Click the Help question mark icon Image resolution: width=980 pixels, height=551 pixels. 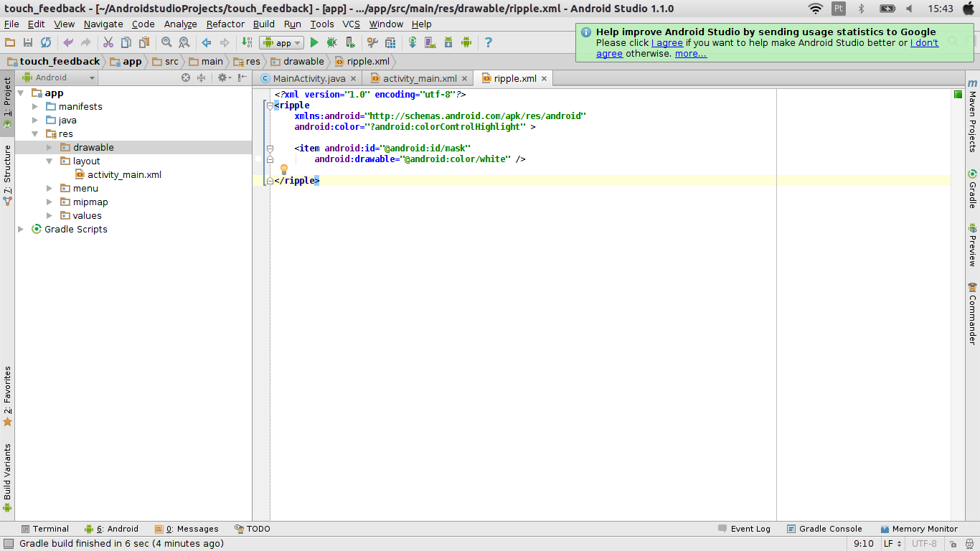(x=489, y=43)
